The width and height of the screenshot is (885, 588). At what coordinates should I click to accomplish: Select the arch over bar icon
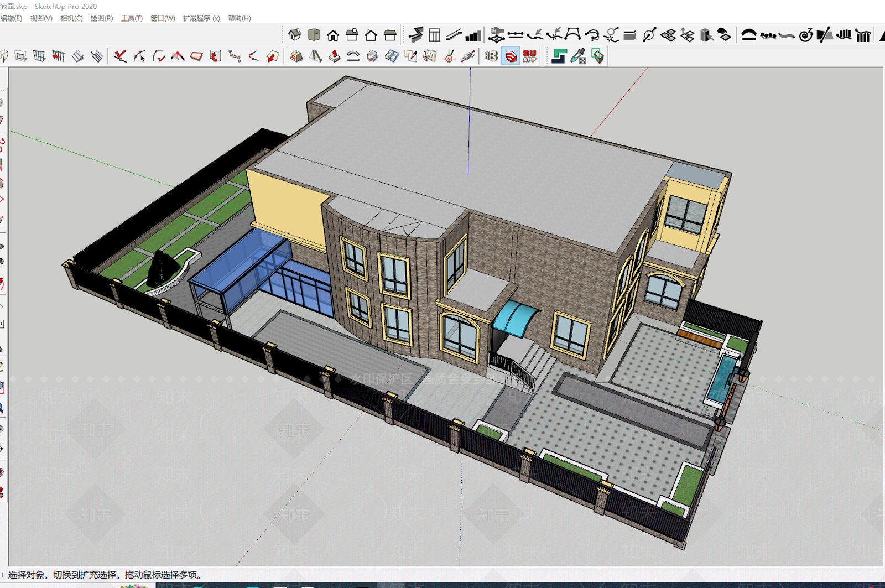749,35
